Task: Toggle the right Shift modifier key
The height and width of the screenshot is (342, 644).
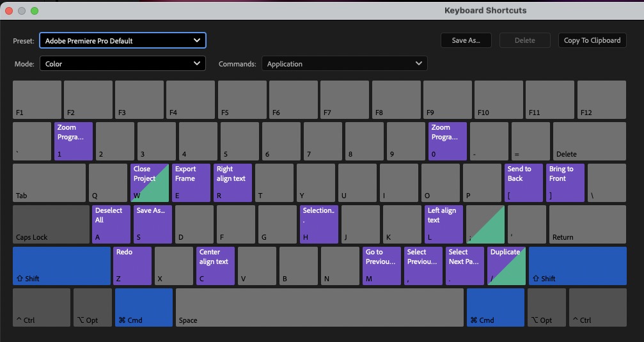Action: coord(577,266)
